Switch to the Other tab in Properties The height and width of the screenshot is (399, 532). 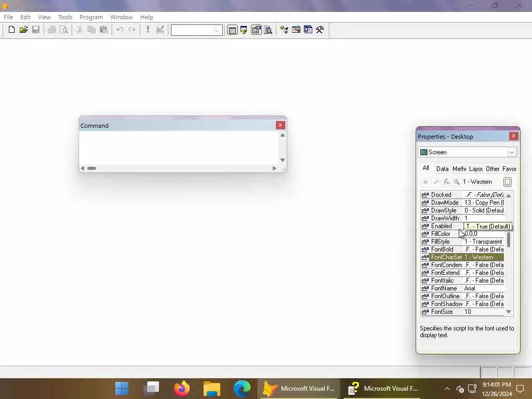(x=493, y=169)
